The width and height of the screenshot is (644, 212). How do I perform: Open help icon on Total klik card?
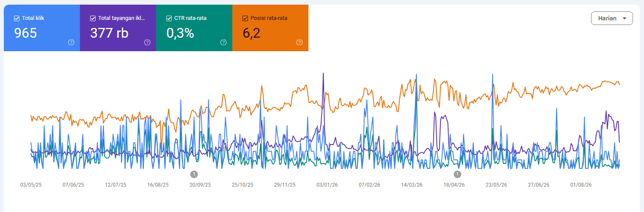(x=71, y=42)
